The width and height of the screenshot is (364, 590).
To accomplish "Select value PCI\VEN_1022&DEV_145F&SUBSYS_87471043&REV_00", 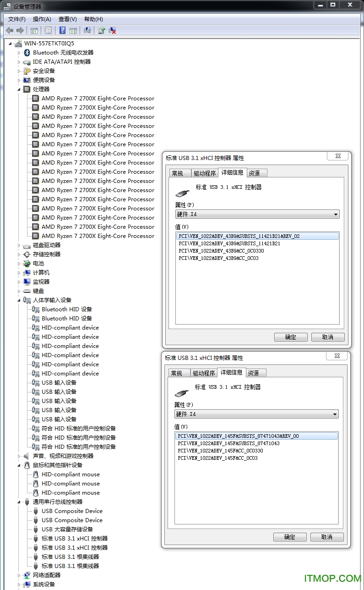I will coord(256,436).
